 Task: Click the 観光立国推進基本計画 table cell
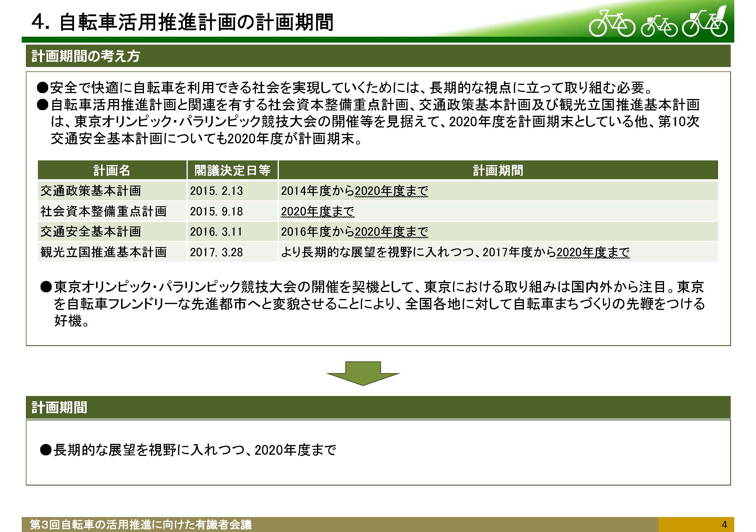coord(112,252)
